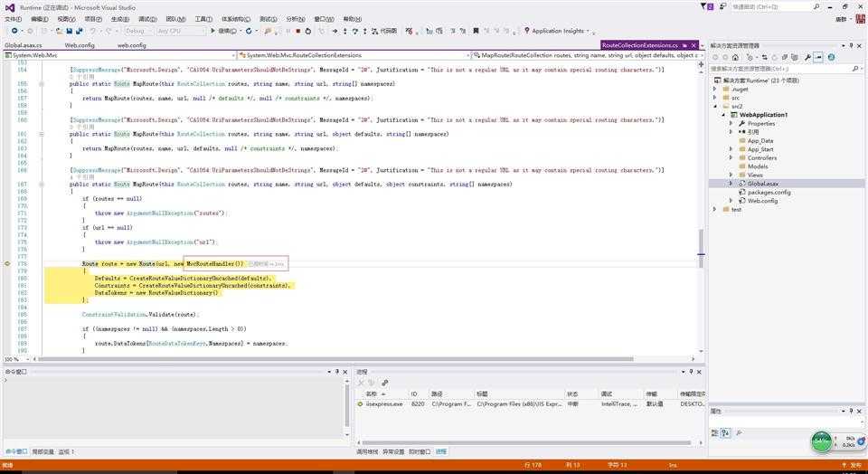Switch to the lowercase web.config editor tab

pyautogui.click(x=132, y=45)
